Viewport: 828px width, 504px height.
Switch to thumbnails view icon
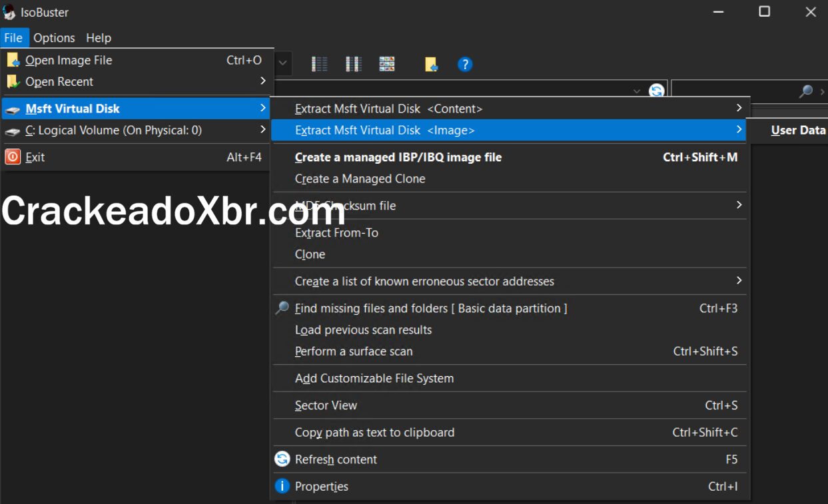pyautogui.click(x=387, y=64)
